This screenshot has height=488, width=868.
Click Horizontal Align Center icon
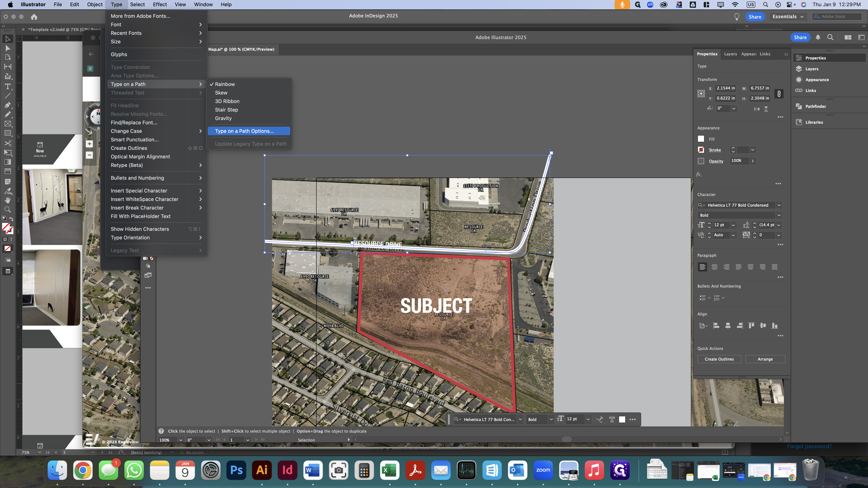[x=728, y=325]
